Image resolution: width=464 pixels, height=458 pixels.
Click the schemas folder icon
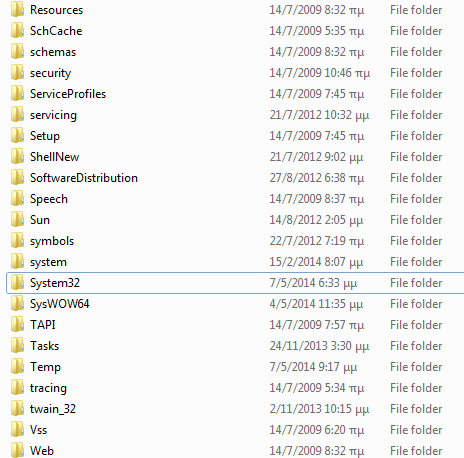tap(17, 52)
